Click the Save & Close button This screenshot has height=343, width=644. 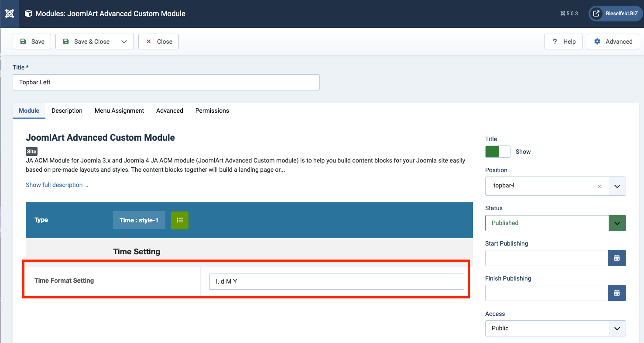click(86, 42)
